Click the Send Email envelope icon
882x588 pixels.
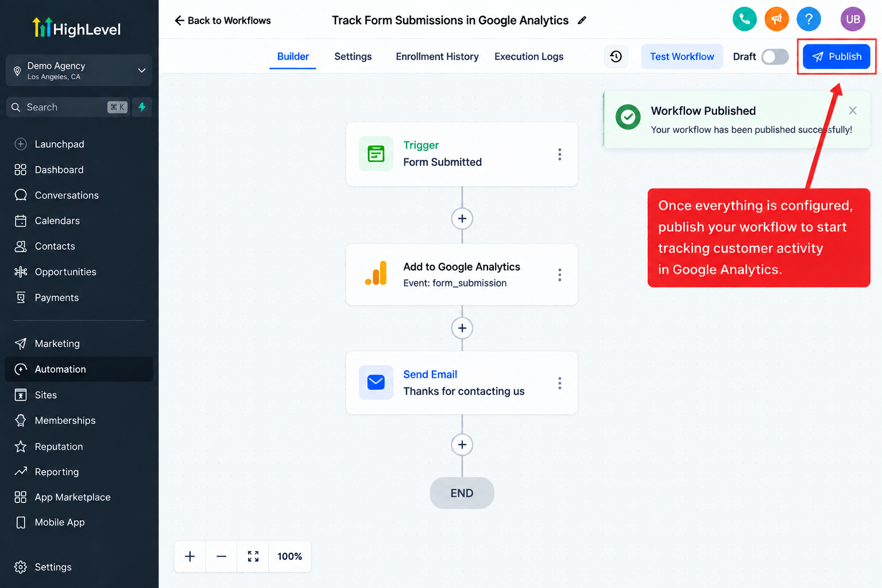pyautogui.click(x=376, y=382)
